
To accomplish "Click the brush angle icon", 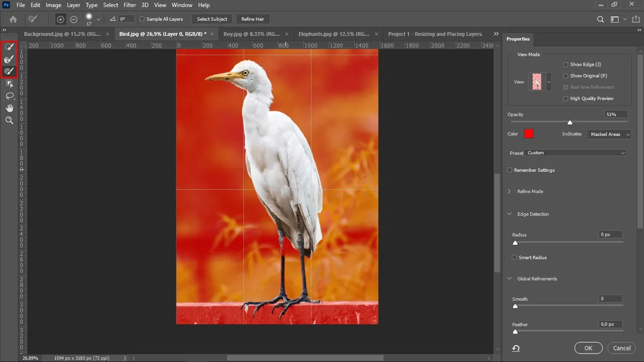I will pyautogui.click(x=113, y=19).
